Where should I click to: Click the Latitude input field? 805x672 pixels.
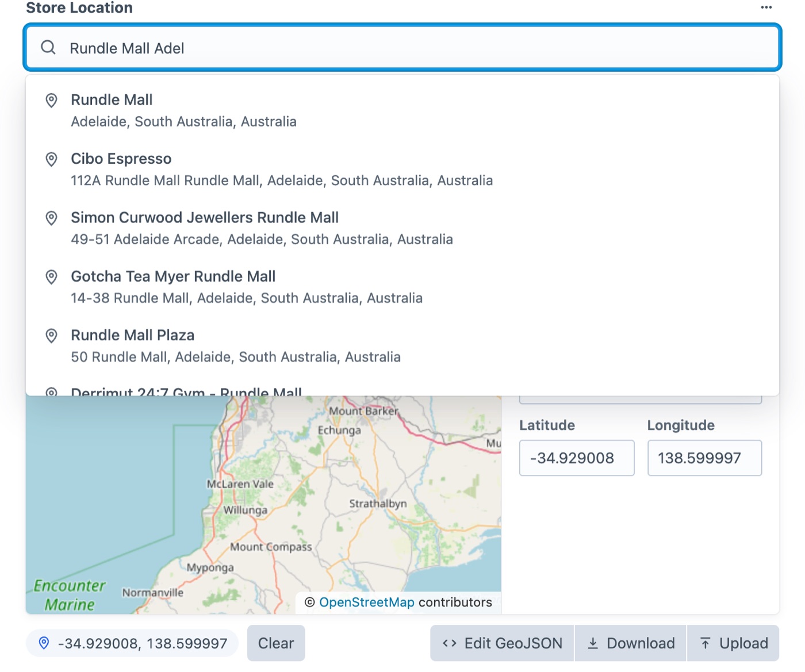pos(577,458)
